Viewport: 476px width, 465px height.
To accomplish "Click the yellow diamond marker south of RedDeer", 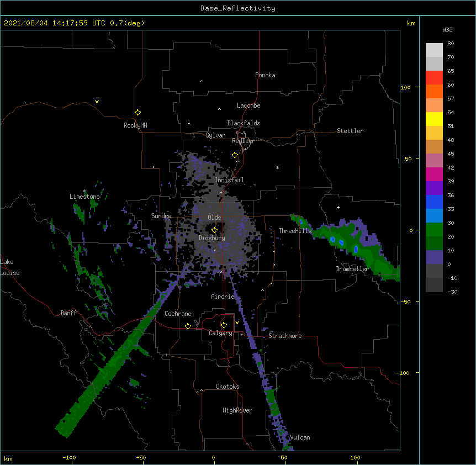I will (x=235, y=155).
